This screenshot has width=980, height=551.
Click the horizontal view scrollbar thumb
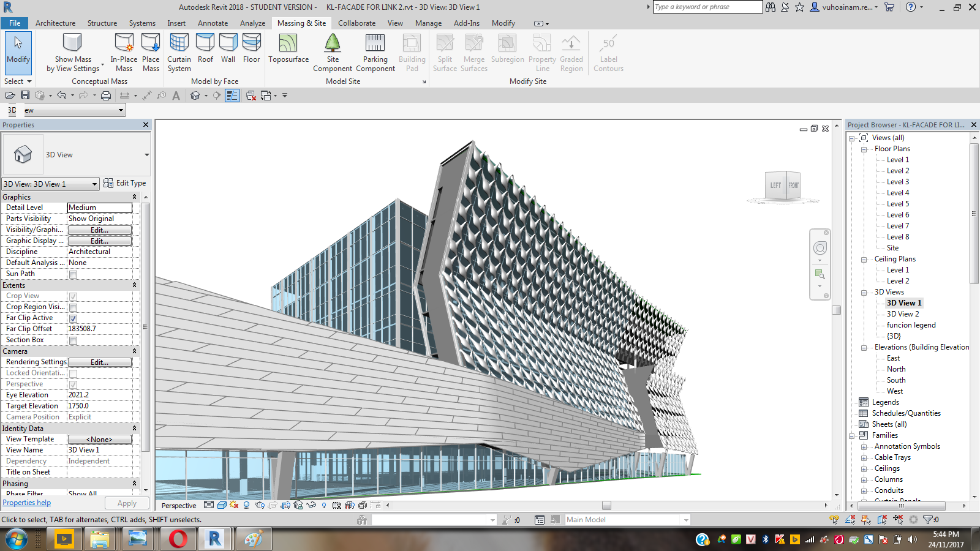[x=606, y=506]
